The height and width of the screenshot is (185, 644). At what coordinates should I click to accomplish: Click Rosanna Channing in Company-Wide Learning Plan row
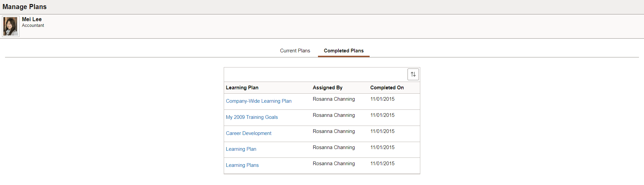click(334, 99)
